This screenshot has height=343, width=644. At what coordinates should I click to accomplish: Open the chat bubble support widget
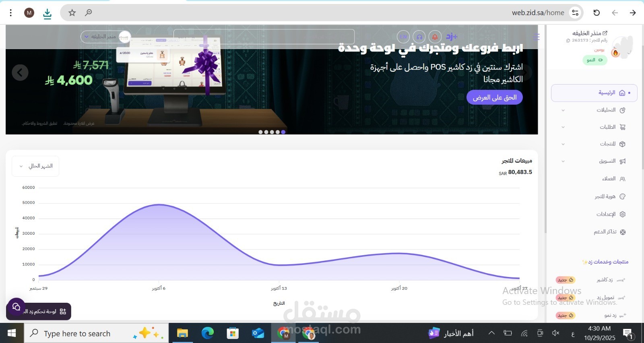[16, 307]
